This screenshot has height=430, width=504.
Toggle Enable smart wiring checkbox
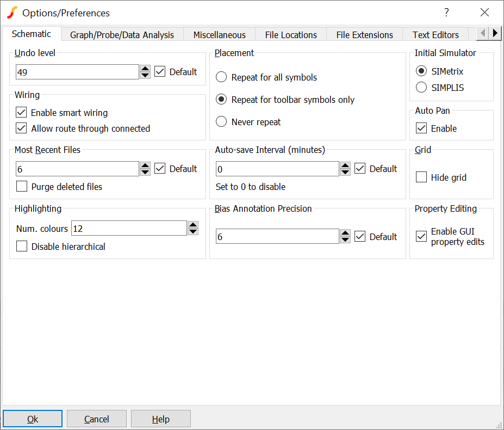[x=22, y=113]
